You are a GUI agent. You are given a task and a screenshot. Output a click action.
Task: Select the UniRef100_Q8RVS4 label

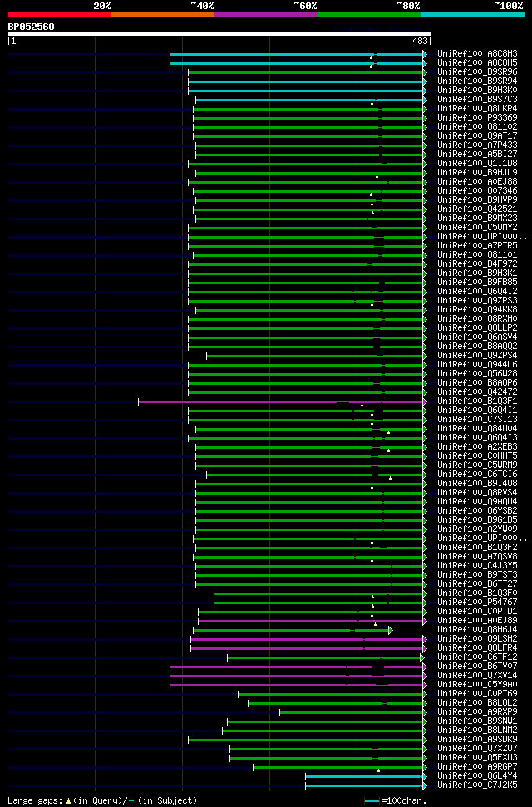(x=477, y=493)
